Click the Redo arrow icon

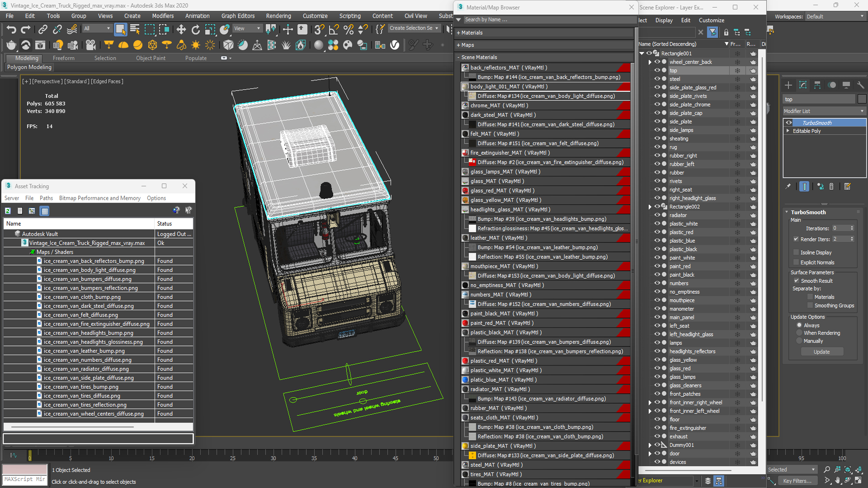[26, 29]
